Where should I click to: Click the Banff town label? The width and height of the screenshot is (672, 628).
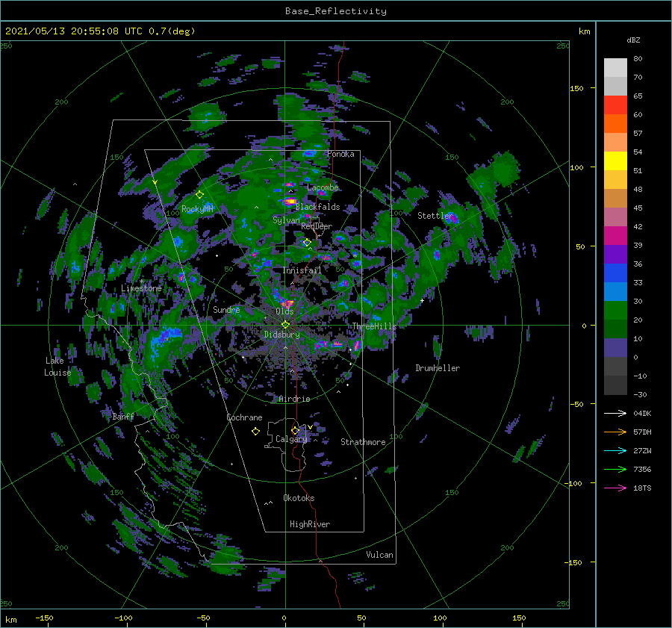(x=123, y=416)
